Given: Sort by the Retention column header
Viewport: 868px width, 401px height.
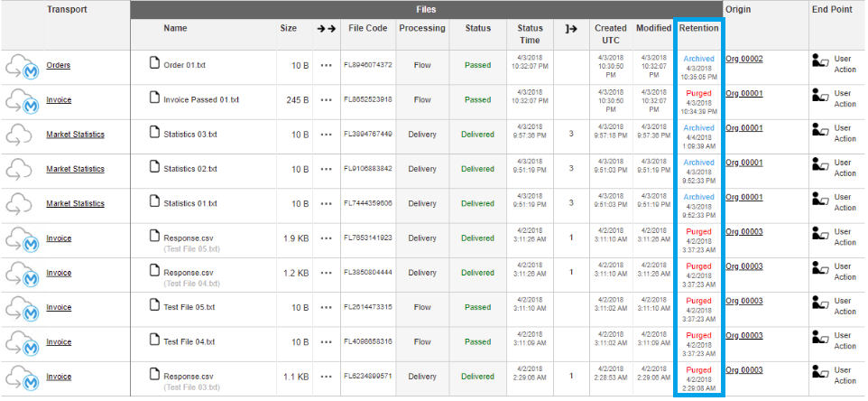Looking at the screenshot, I should pos(698,29).
